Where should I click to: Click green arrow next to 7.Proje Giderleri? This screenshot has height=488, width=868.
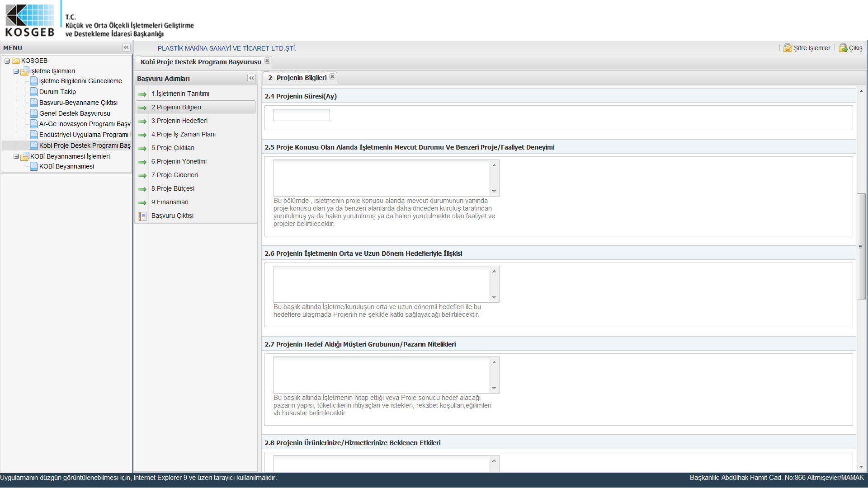tap(142, 175)
